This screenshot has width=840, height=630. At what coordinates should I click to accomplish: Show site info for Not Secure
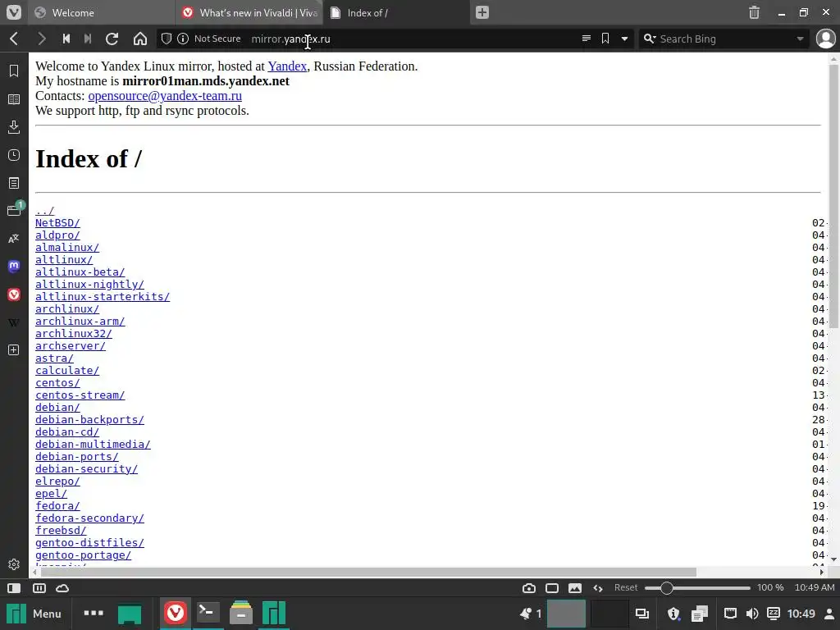pos(183,39)
